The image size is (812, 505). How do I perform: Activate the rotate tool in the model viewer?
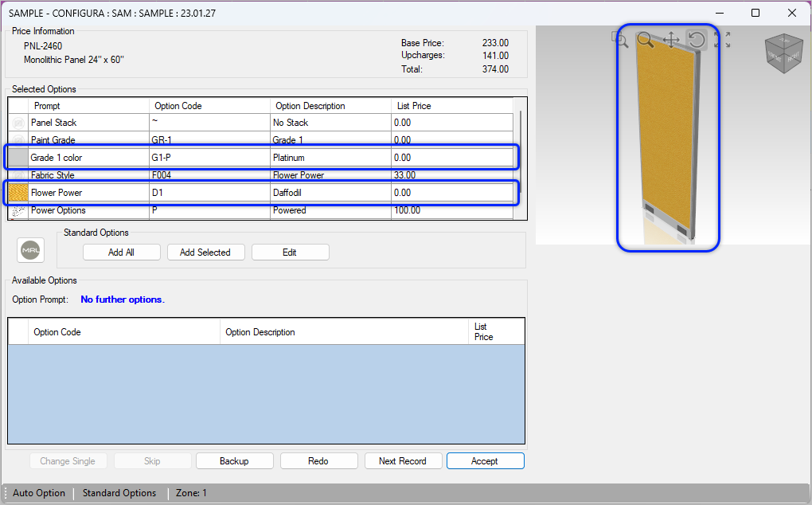pos(697,40)
